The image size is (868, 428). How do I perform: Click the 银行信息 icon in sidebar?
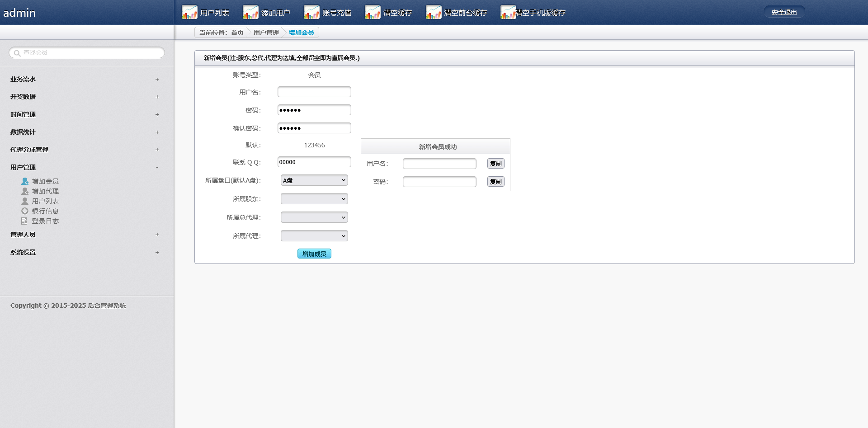pyautogui.click(x=25, y=211)
